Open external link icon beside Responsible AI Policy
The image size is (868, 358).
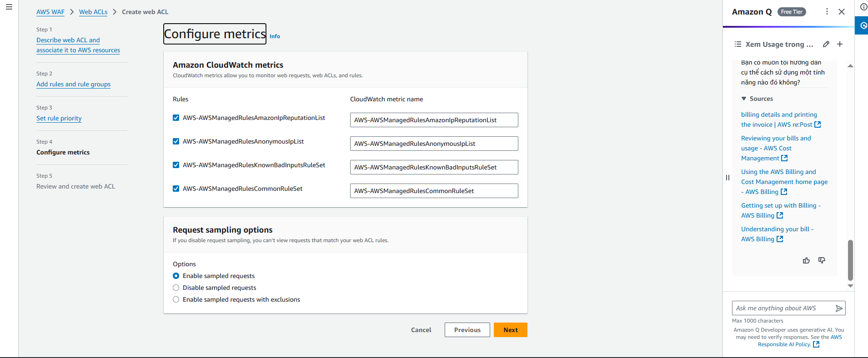pyautogui.click(x=816, y=344)
